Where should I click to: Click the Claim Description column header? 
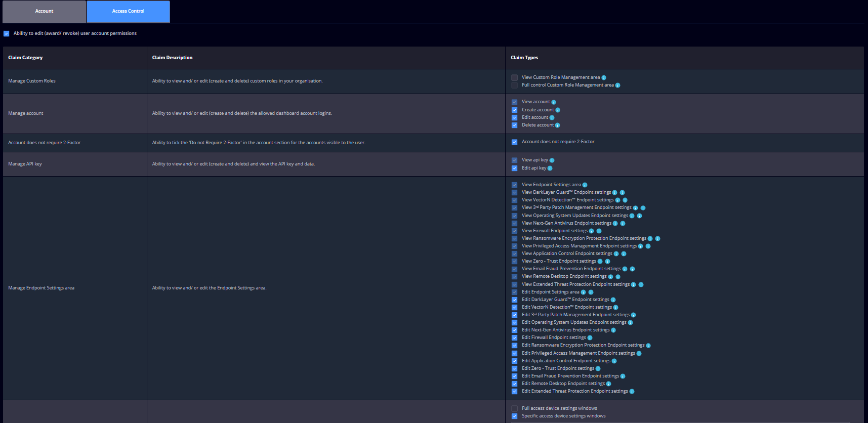click(x=326, y=58)
